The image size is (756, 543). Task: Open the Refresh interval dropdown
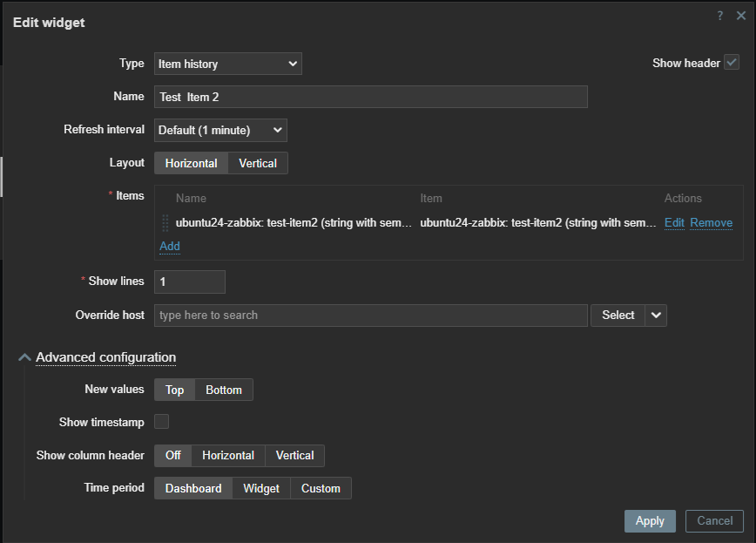click(x=220, y=130)
